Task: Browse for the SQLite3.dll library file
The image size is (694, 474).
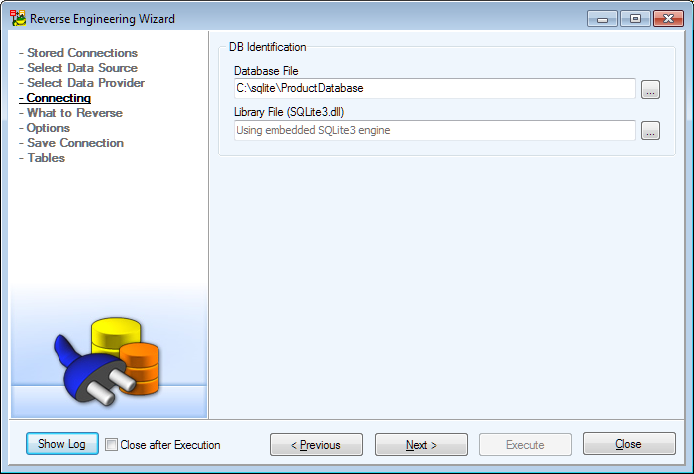Action: 650,131
